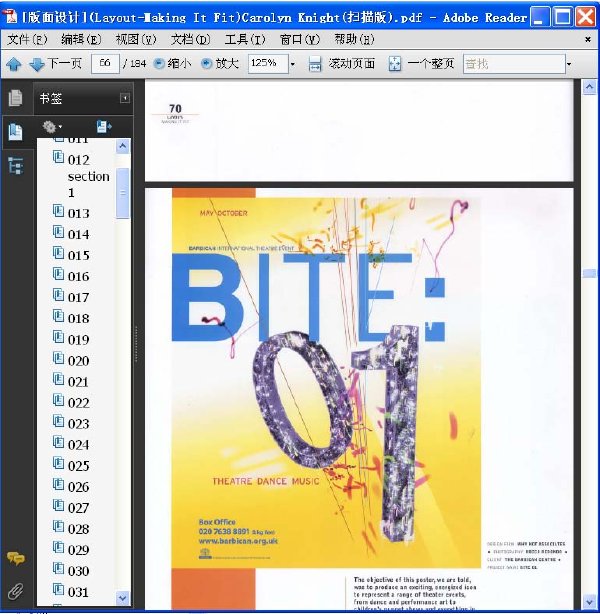Open the comments panel icon
Image resolution: width=600 pixels, height=614 pixels.
point(16,558)
